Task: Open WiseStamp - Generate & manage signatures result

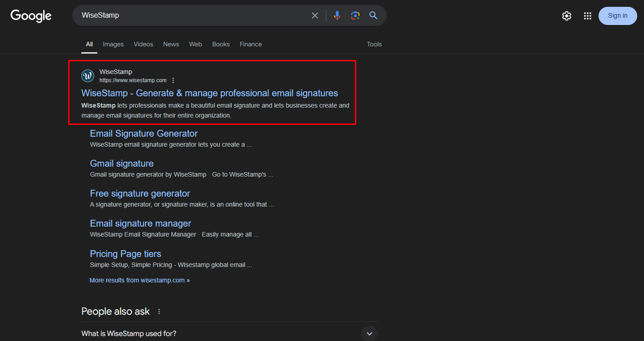Action: click(210, 93)
